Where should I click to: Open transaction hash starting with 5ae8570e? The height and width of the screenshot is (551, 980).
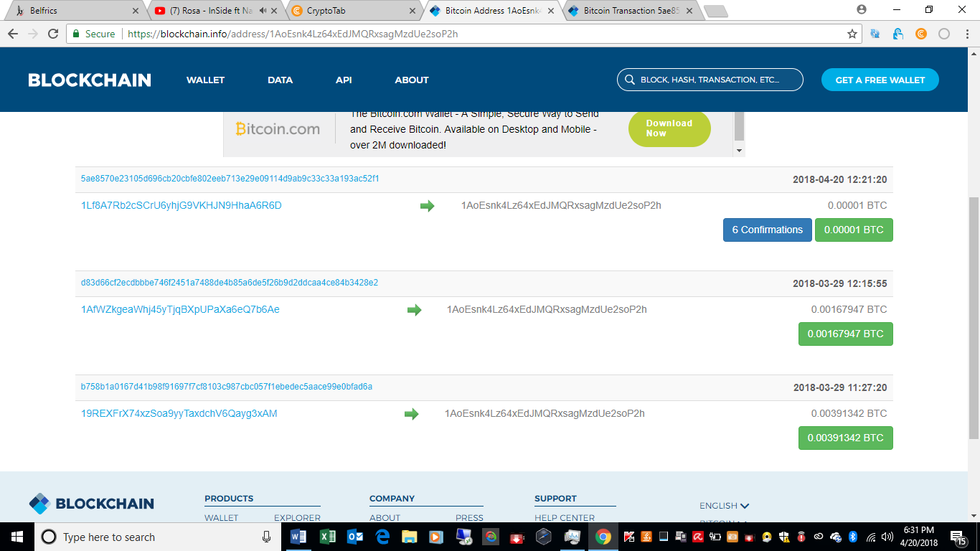231,179
